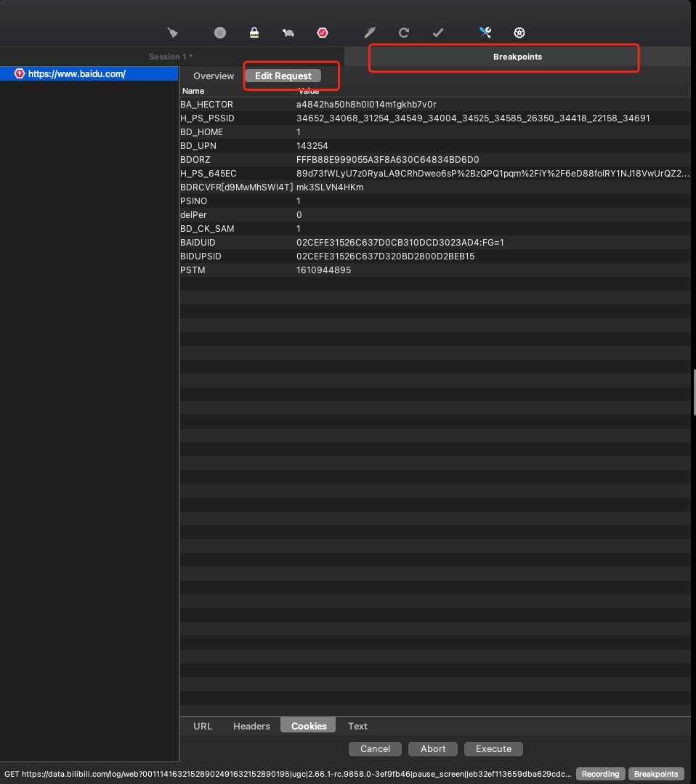Image resolution: width=696 pixels, height=784 pixels.
Task: Select the BDORZ cookie name
Action: coord(195,160)
